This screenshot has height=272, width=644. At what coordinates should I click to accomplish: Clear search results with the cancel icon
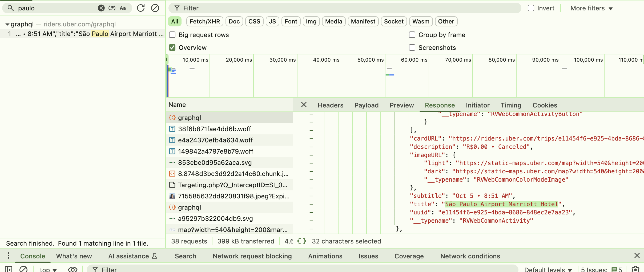click(x=155, y=8)
